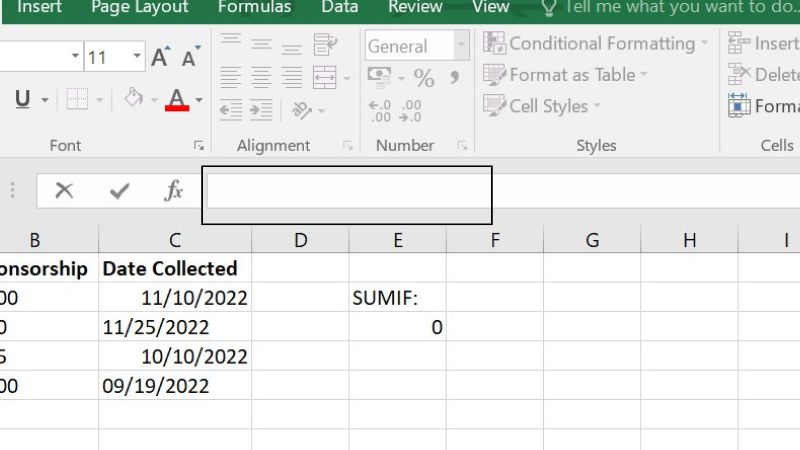Click the Insert Function fx icon
The height and width of the screenshot is (450, 800).
(174, 191)
